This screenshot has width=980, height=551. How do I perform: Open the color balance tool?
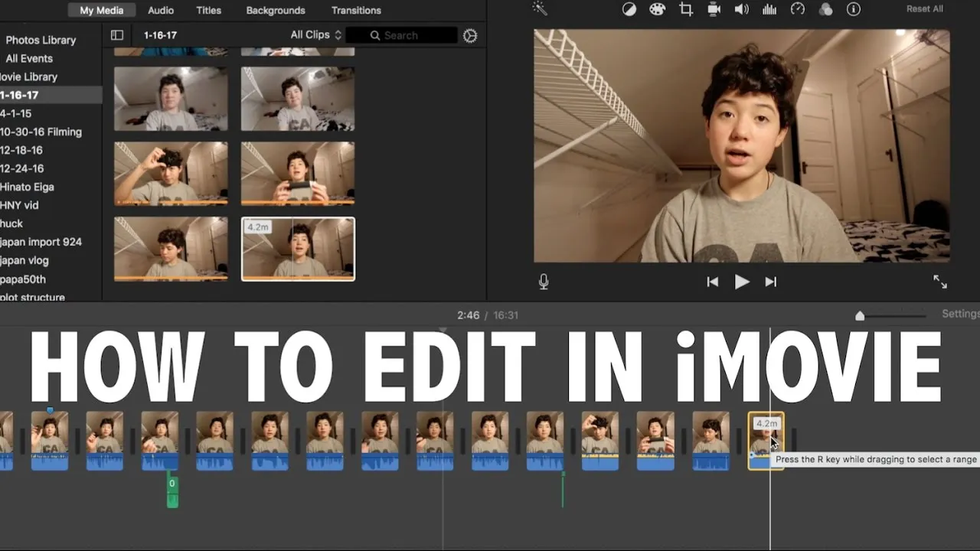click(629, 9)
